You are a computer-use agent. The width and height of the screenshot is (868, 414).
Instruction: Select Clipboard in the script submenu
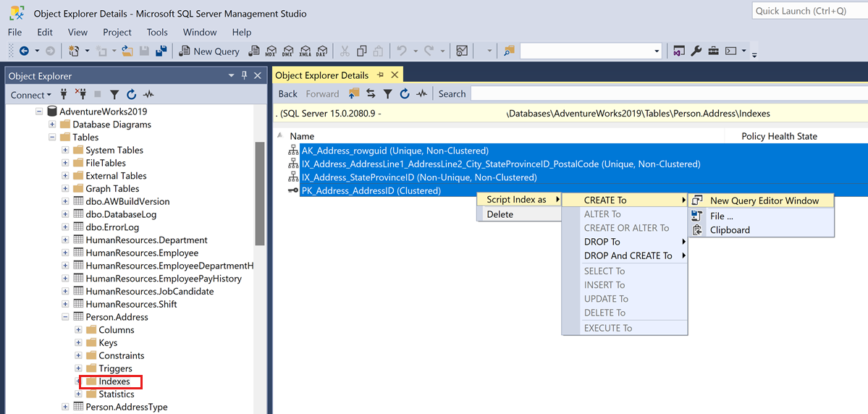[x=730, y=230]
